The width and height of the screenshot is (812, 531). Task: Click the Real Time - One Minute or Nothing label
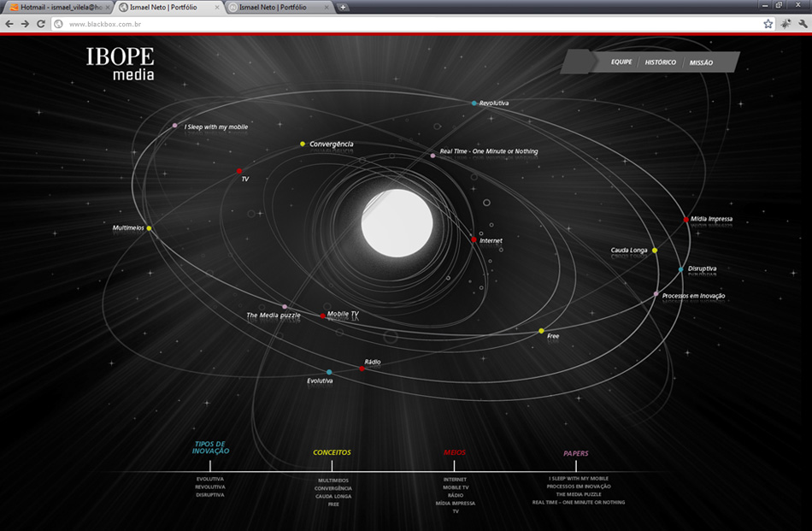[489, 151]
